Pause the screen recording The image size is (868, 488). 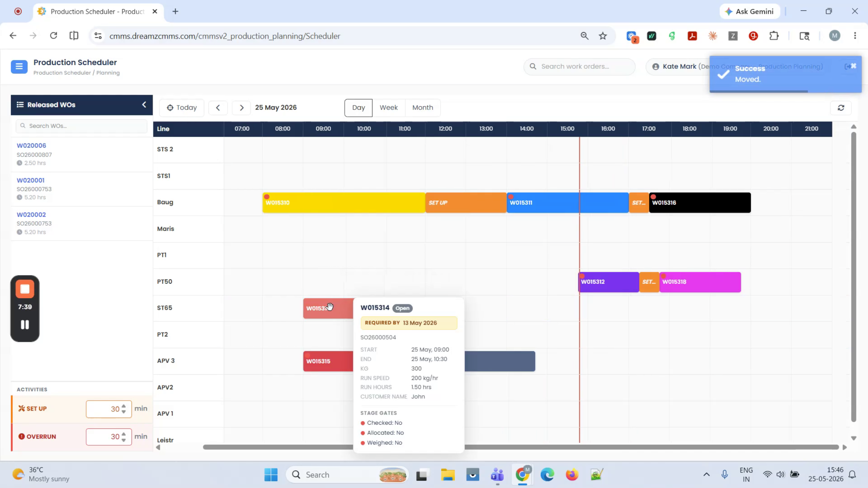click(x=25, y=325)
